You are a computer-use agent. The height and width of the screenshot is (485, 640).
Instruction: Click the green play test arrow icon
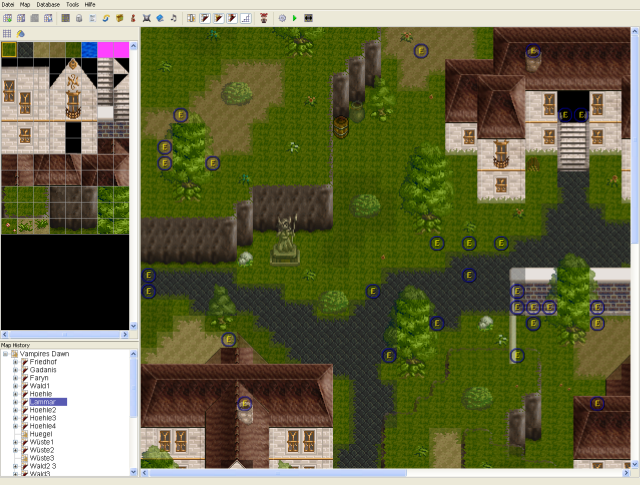click(294, 18)
